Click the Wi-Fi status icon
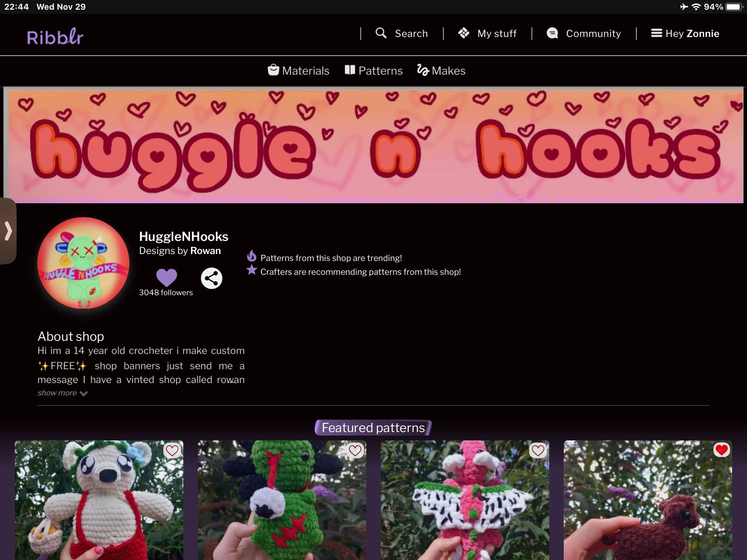 (696, 7)
